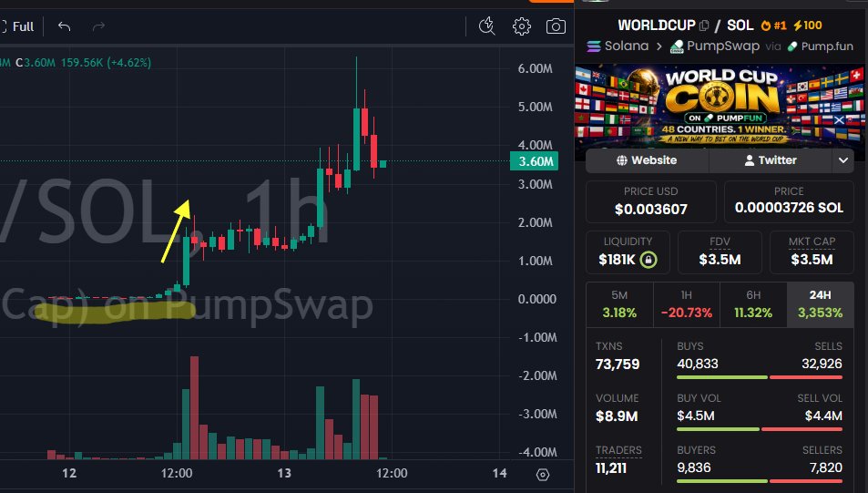Image resolution: width=868 pixels, height=493 pixels.
Task: Open the token Twitter button
Action: 770,160
